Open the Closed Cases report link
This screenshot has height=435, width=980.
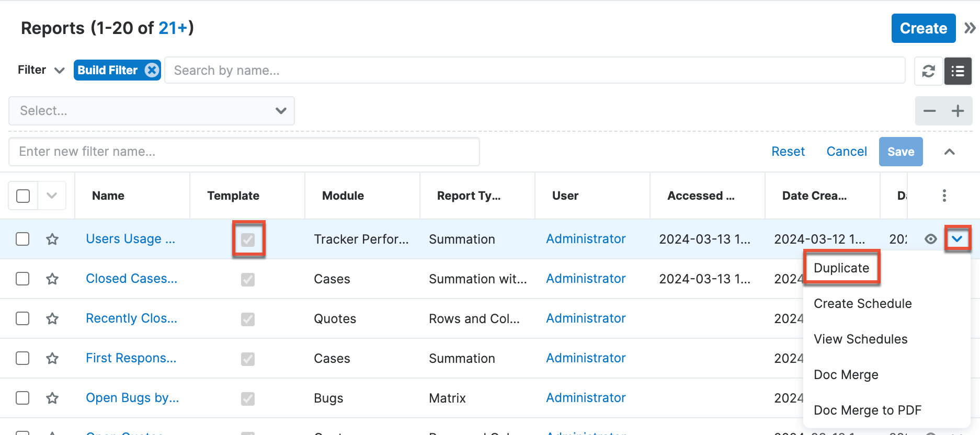(132, 279)
